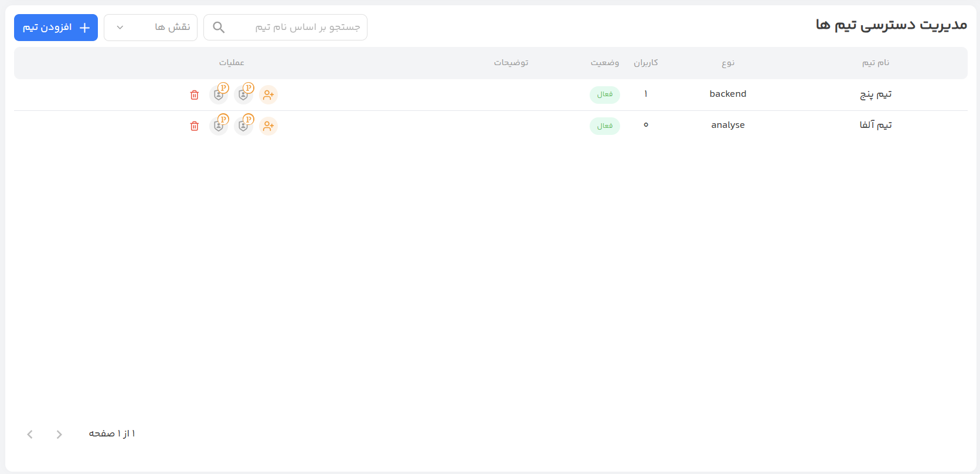Focus the جستجو بر اساس نام تیم field
The width and height of the screenshot is (980, 474).
pos(285,28)
